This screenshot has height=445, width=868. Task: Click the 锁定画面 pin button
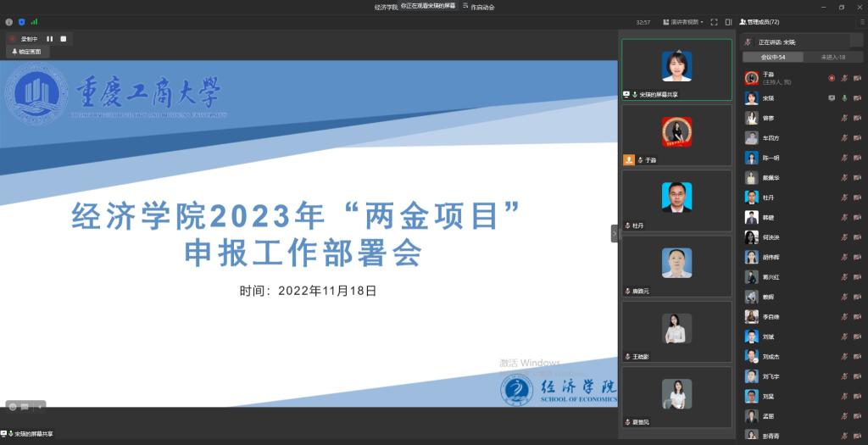click(26, 52)
